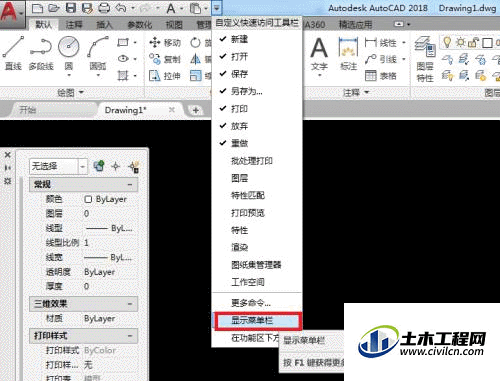
Task: Open dropdown arrow under the 圆弧 tool
Action: (98, 76)
